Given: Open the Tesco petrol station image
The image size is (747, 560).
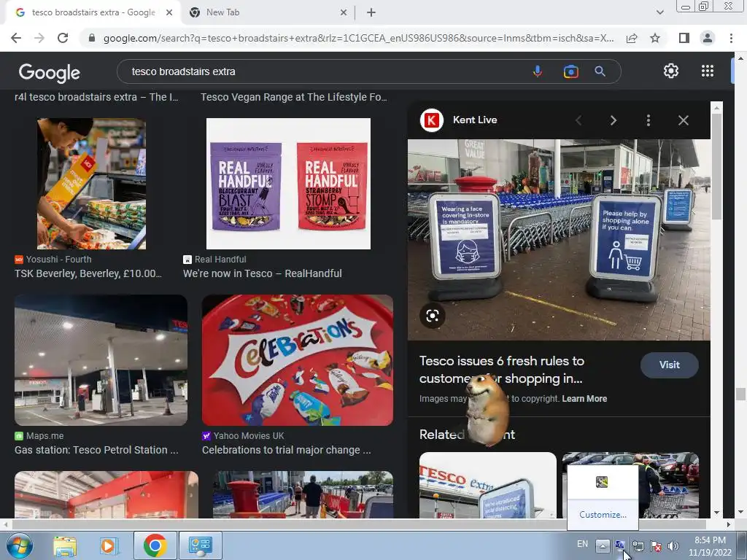Looking at the screenshot, I should coord(101,360).
